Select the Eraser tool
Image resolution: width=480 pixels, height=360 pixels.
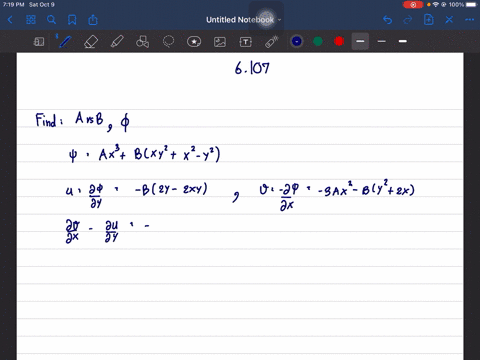point(91,42)
